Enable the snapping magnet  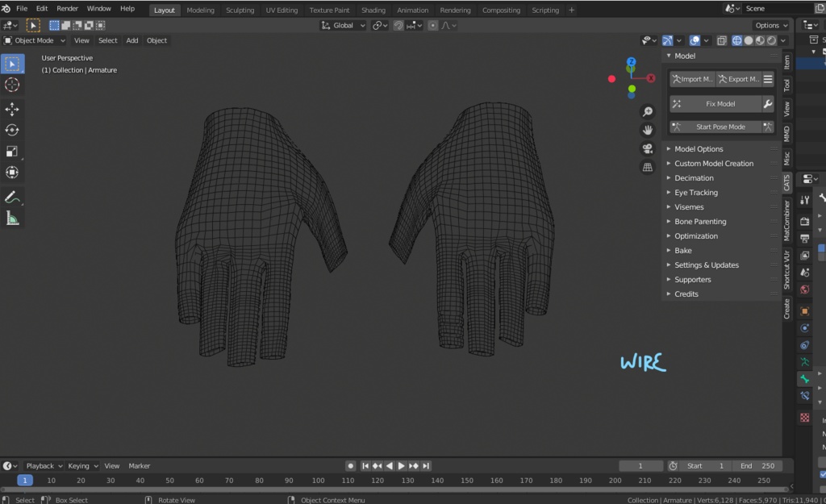click(398, 25)
